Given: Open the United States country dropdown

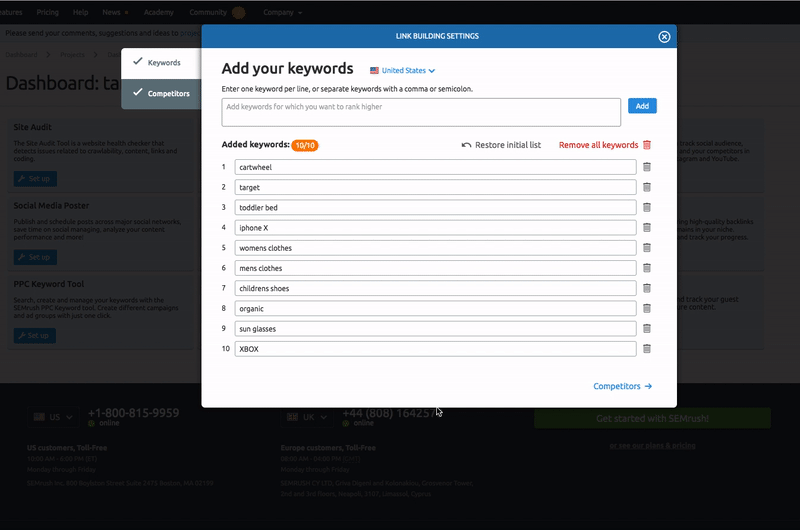Looking at the screenshot, I should [403, 70].
